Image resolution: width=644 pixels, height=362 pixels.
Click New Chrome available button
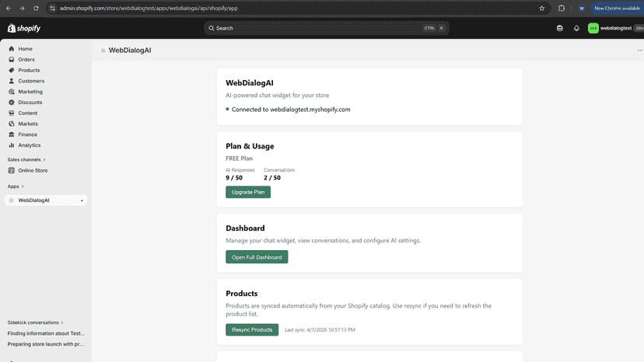point(617,9)
